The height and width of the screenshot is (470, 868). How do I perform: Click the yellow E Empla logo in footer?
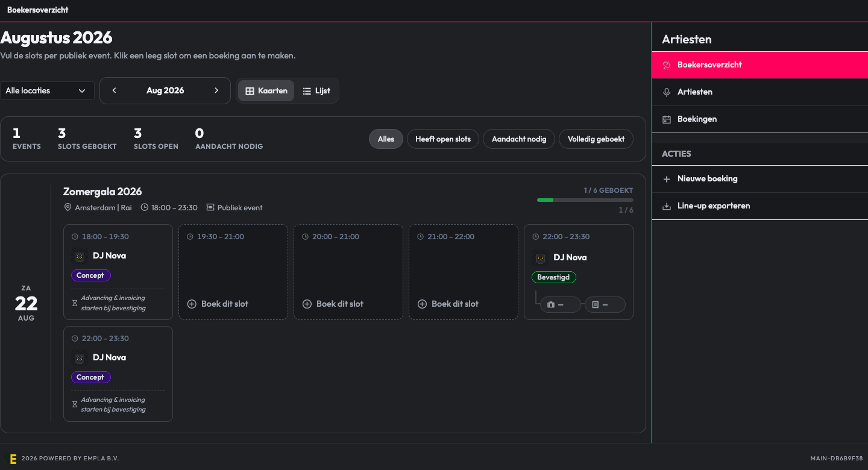(x=13, y=459)
